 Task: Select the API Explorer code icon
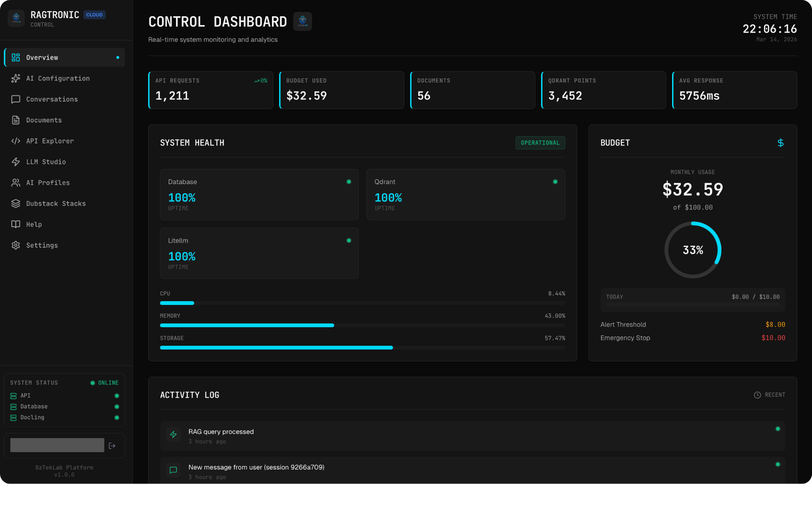[16, 141]
